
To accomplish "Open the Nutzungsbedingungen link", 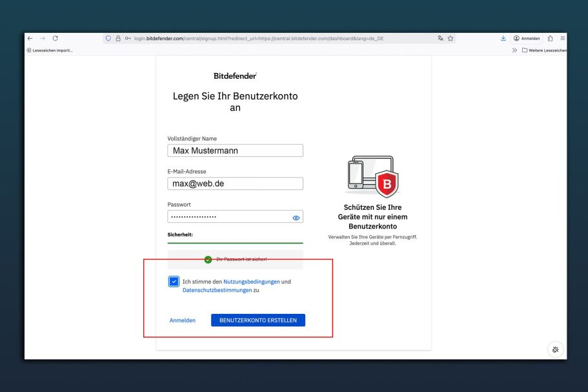I will 251,282.
